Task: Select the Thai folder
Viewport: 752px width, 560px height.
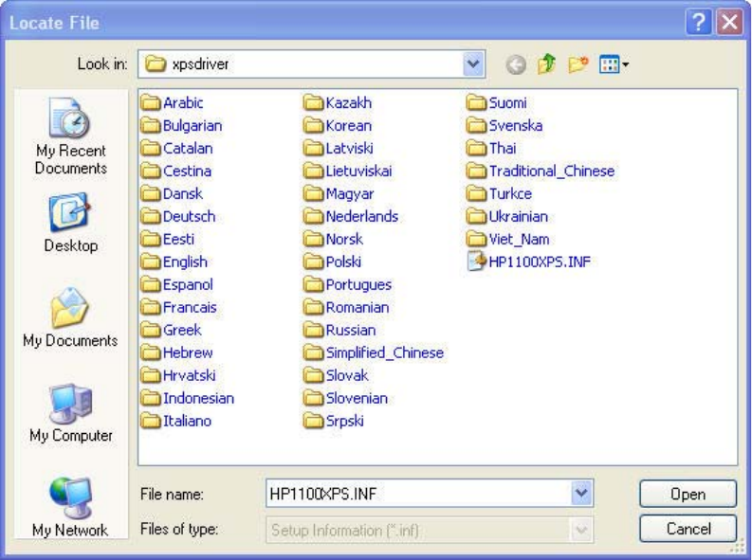Action: click(x=491, y=148)
